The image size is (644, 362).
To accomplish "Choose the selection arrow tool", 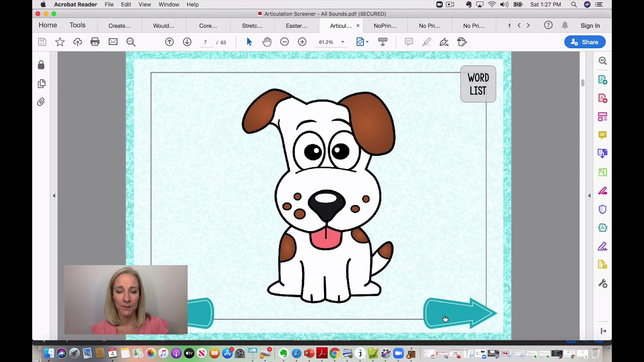I will 249,42.
